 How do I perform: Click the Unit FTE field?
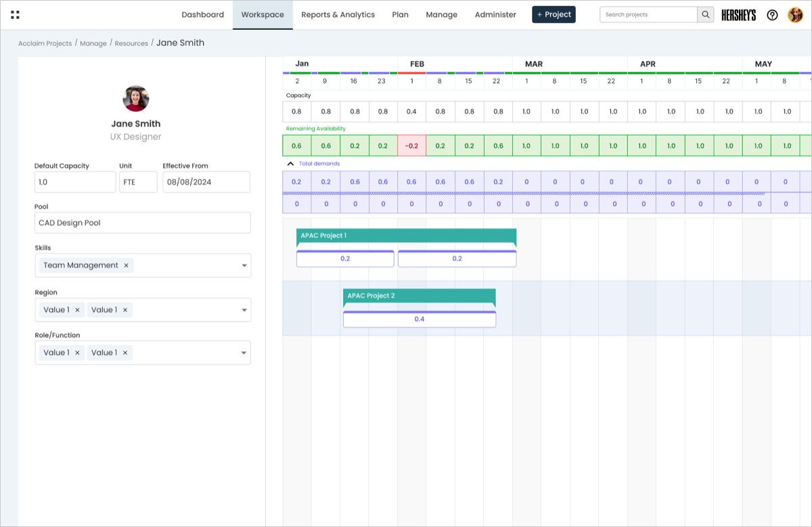click(x=138, y=182)
